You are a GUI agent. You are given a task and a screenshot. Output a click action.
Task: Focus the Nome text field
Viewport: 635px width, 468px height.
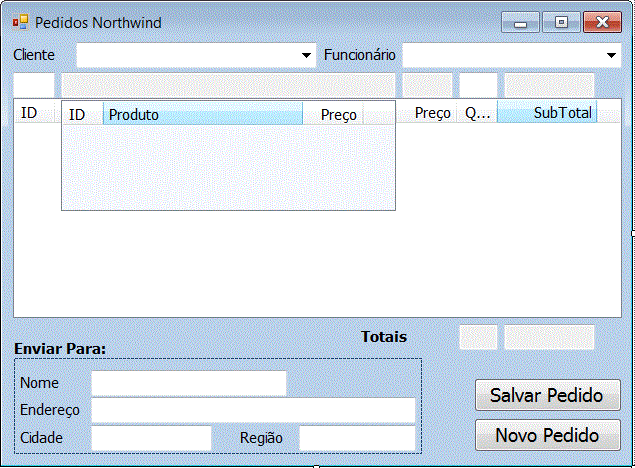click(x=189, y=383)
